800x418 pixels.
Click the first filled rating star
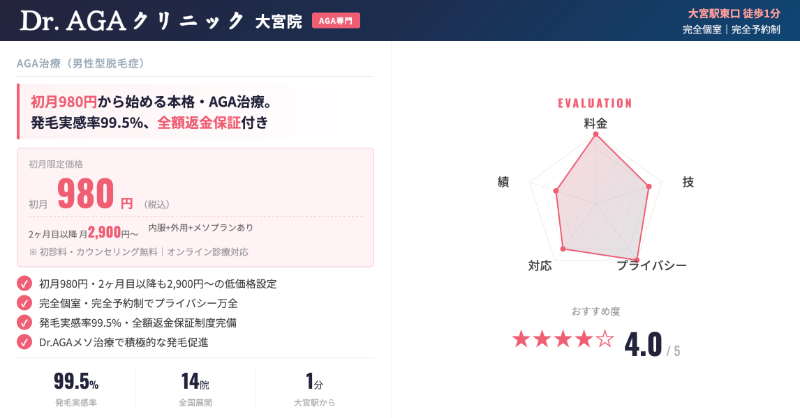(521, 339)
